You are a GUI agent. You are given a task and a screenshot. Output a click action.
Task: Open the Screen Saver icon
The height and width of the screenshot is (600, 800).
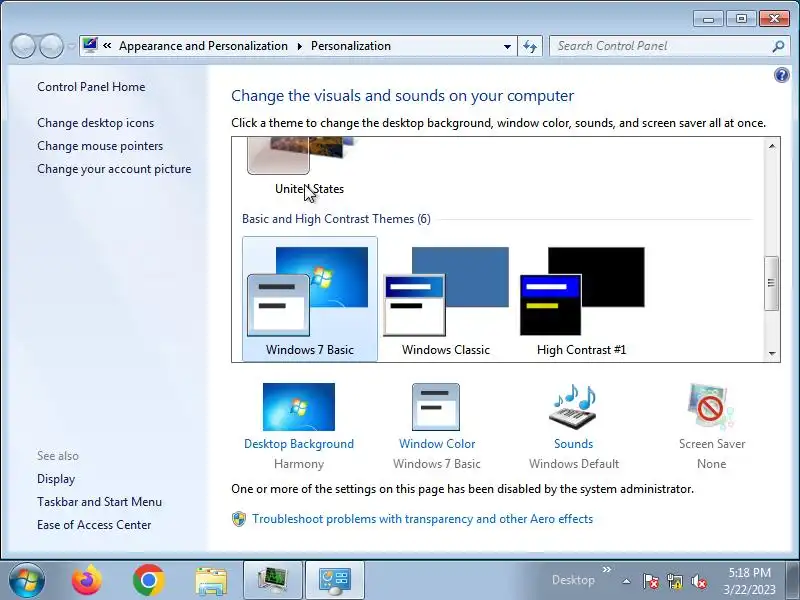click(x=711, y=407)
